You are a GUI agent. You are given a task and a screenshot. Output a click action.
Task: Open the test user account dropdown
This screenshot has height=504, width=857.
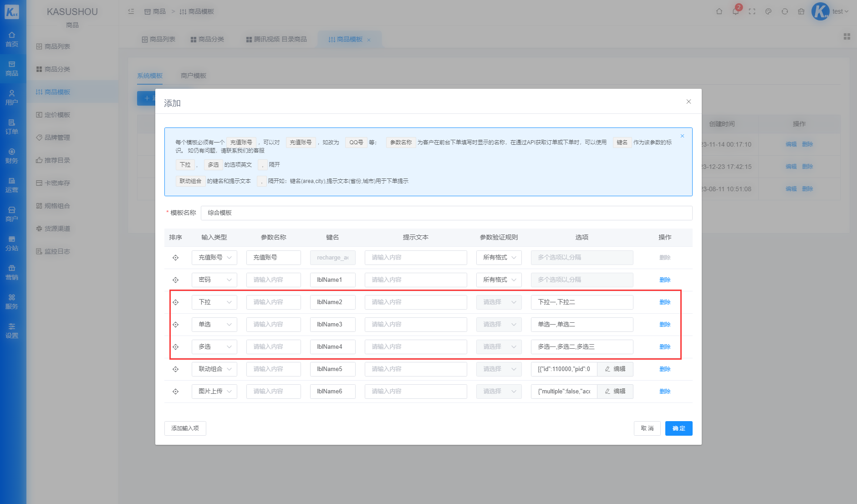pos(840,11)
